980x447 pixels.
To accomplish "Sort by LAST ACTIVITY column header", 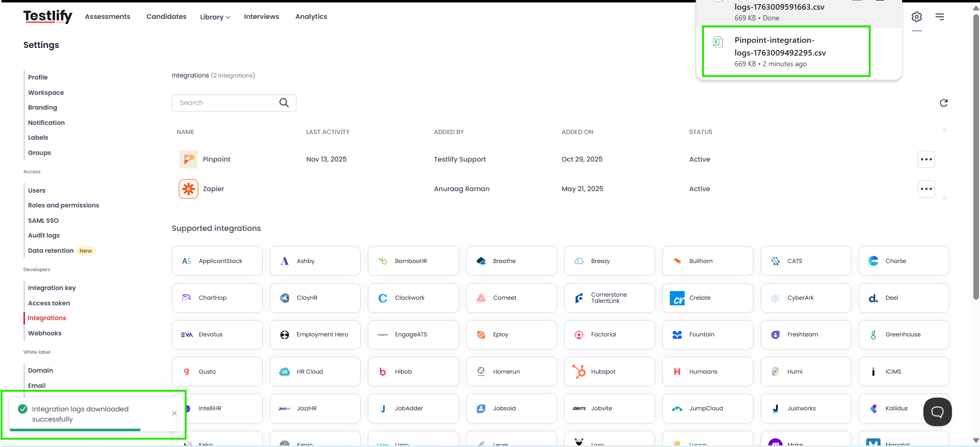I will 328,132.
